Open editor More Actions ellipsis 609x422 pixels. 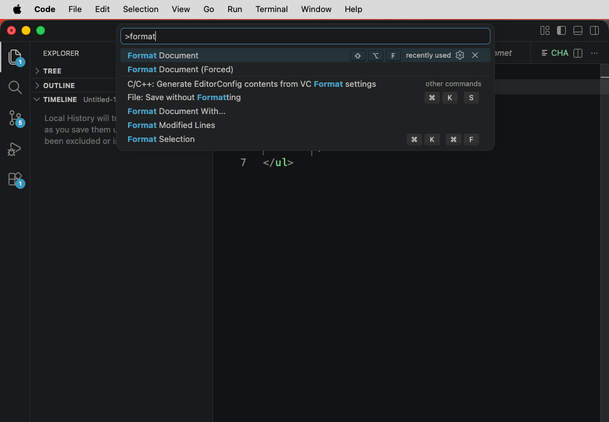[594, 53]
